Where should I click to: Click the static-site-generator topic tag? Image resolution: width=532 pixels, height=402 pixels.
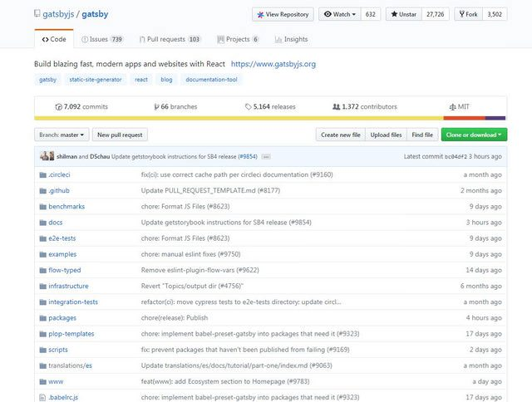96,80
